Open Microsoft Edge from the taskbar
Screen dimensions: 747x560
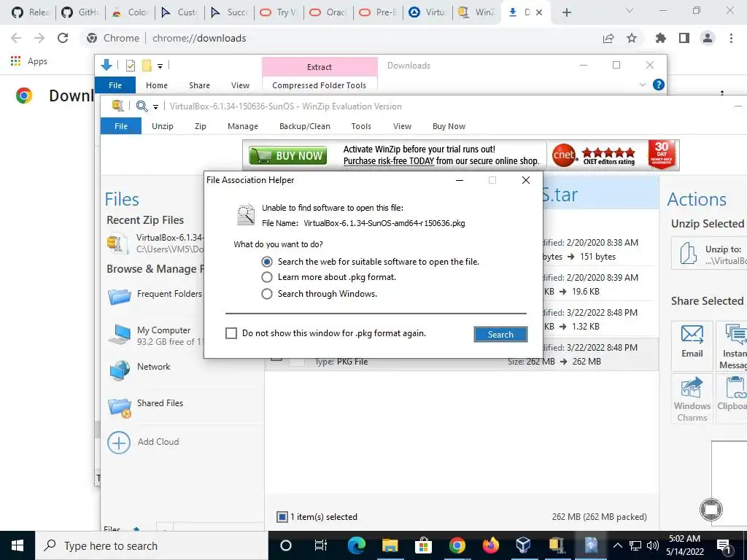tap(356, 545)
